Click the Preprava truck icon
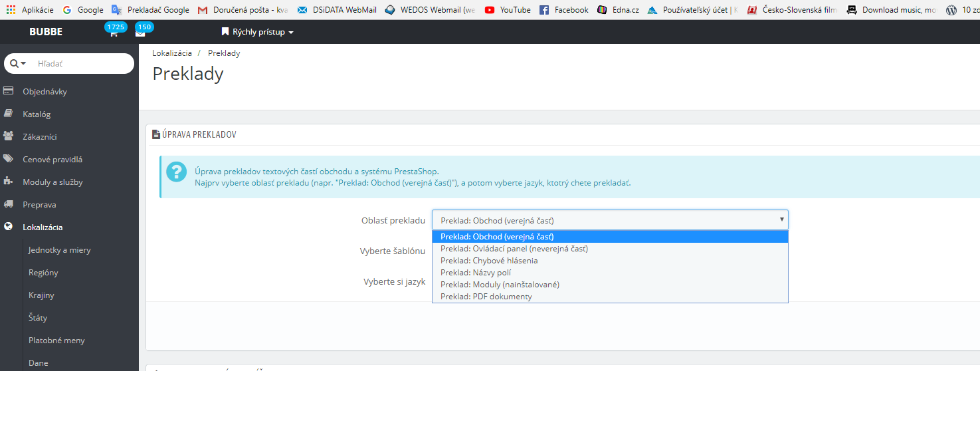Image resolution: width=980 pixels, height=431 pixels. (9, 204)
